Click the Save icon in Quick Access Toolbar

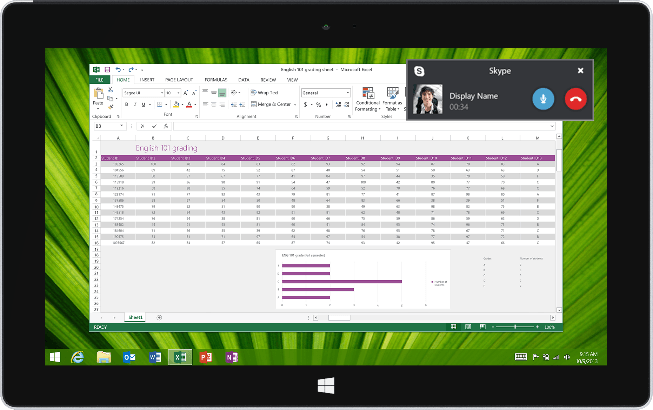(x=107, y=69)
